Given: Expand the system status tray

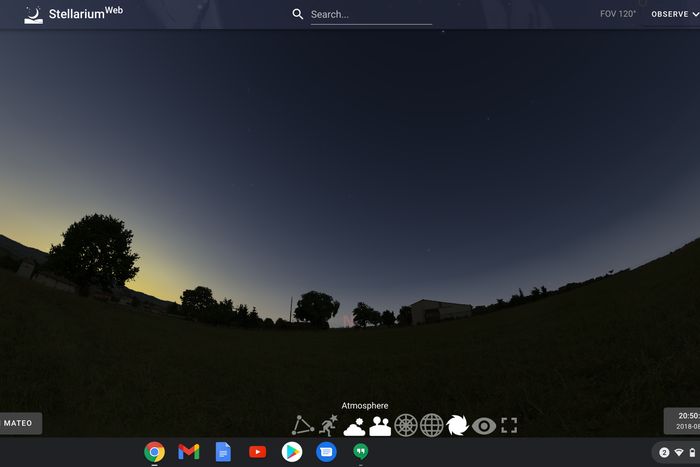Looking at the screenshot, I should (x=676, y=452).
